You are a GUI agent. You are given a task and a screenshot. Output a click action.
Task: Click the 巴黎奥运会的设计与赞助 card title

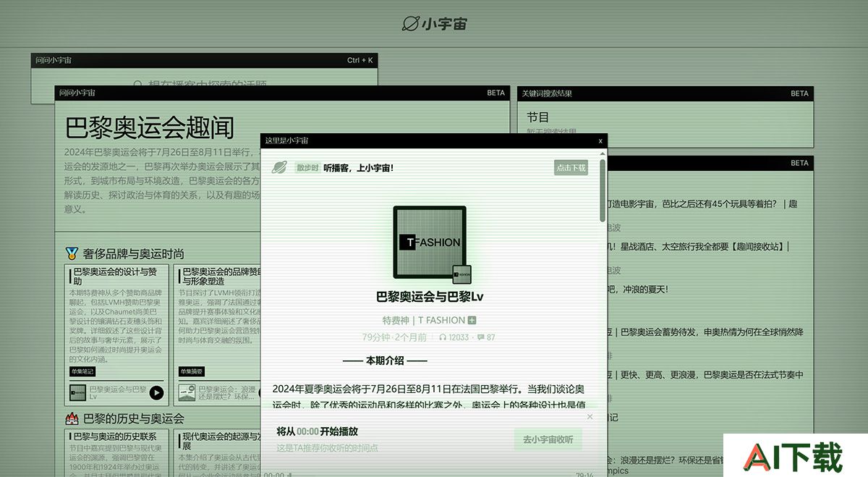point(115,276)
